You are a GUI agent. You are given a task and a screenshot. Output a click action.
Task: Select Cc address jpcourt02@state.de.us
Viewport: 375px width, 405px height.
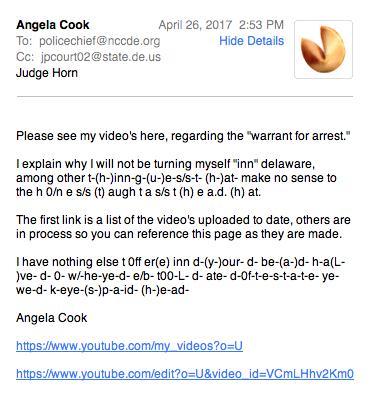pyautogui.click(x=101, y=57)
